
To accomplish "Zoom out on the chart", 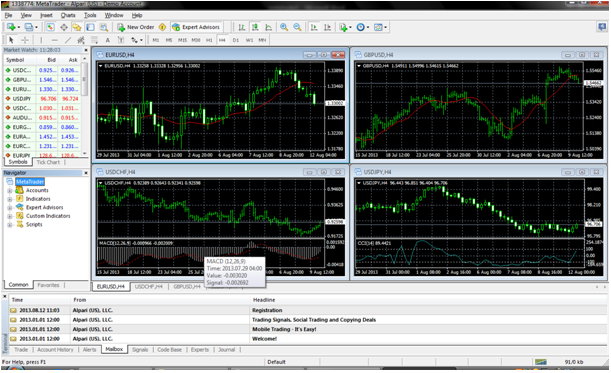I will coord(297,27).
